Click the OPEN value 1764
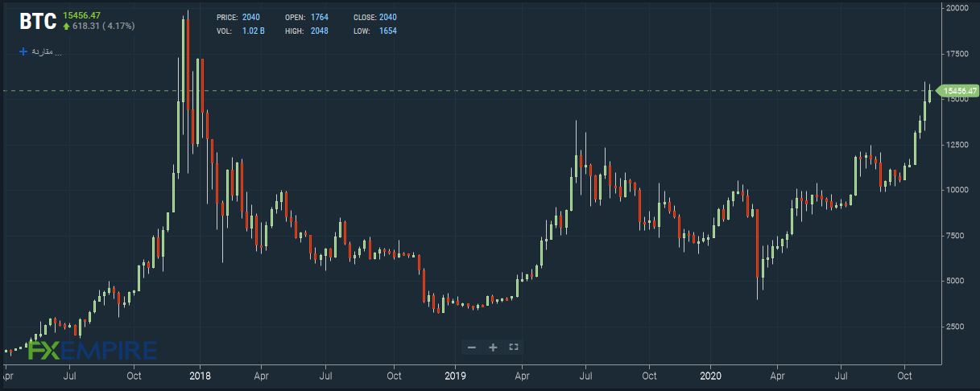This screenshot has height=391, width=980. click(319, 18)
